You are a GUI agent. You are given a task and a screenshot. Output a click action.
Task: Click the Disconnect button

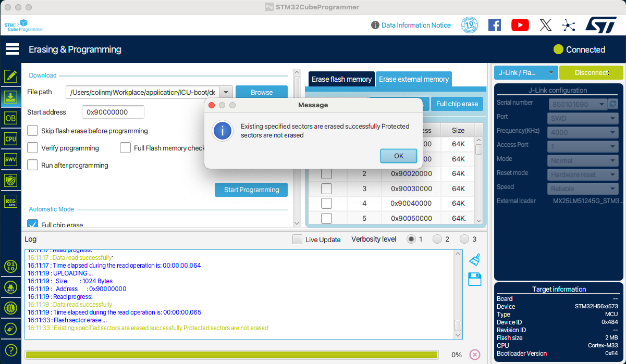pos(591,73)
